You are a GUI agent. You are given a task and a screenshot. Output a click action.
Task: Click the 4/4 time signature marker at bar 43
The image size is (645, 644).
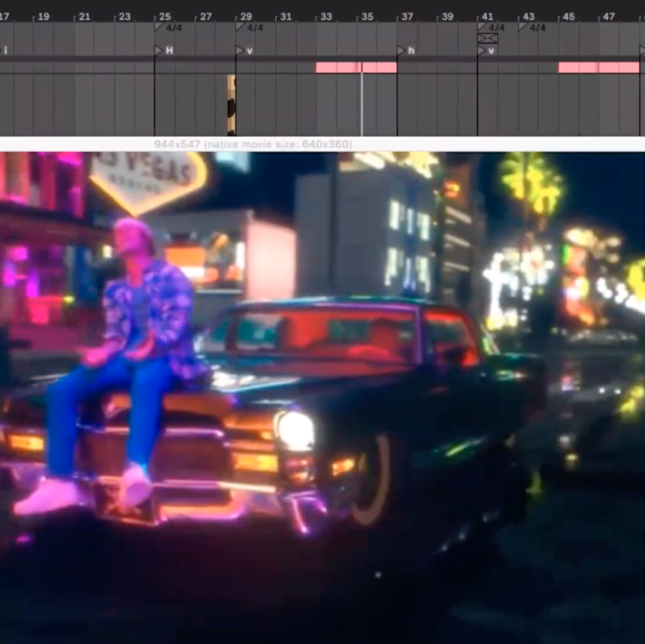click(x=532, y=28)
